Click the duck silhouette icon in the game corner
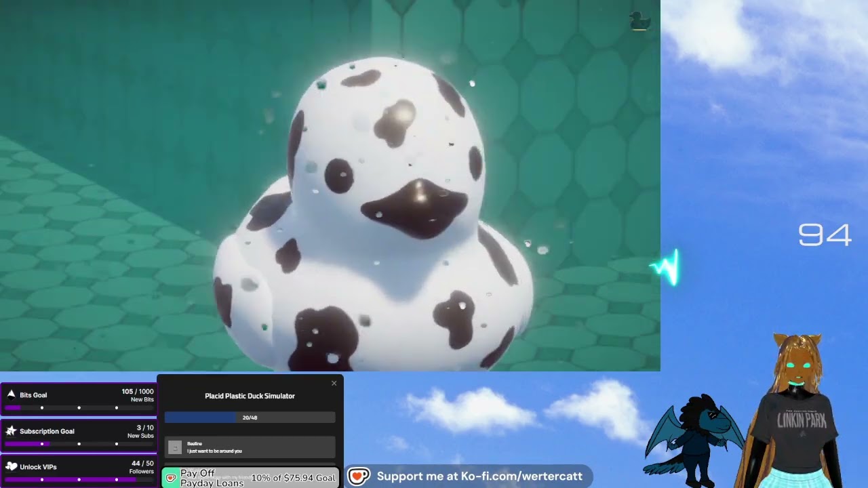 pos(639,21)
